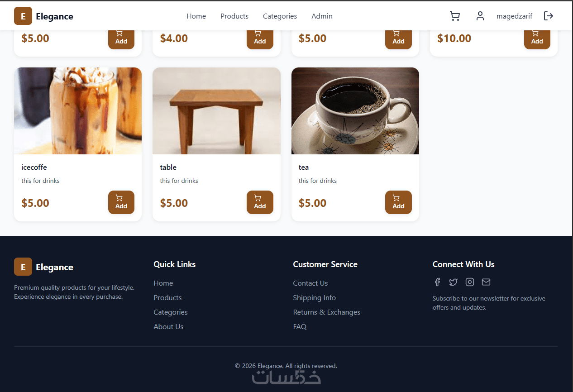Open the Shipping Info footer link

[x=315, y=297]
